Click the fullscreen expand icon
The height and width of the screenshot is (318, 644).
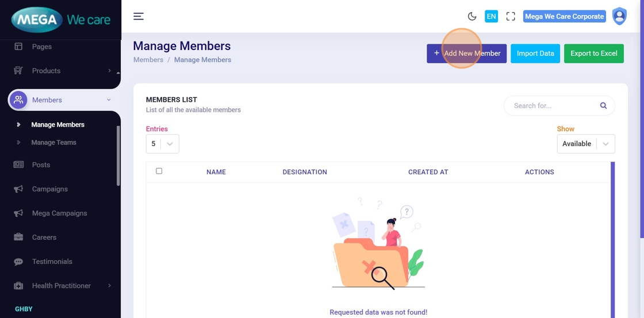tap(511, 17)
